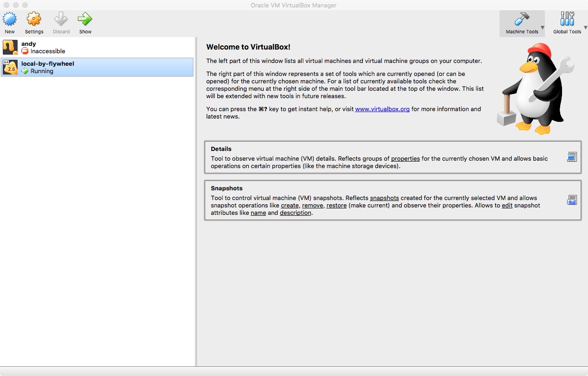Click the penguin mascot image
Image resolution: width=588 pixels, height=376 pixels.
535,89
